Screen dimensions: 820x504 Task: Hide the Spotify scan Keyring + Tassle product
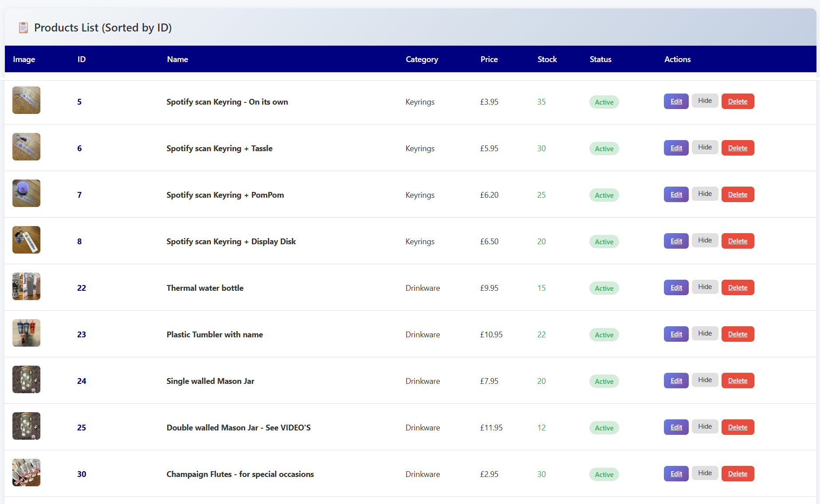tap(705, 148)
